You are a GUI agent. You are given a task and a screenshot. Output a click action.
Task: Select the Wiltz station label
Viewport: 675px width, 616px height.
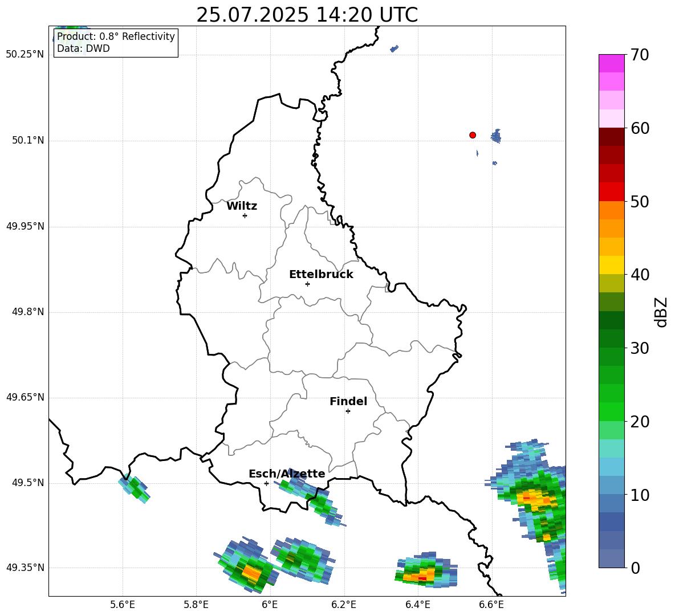pyautogui.click(x=242, y=206)
